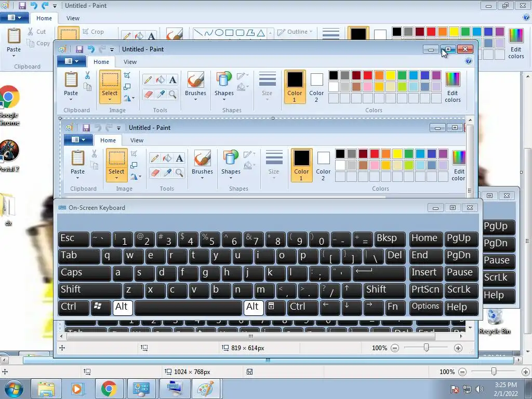Open the Outline dropdown in background Paint
532x399 pixels.
(x=295, y=32)
